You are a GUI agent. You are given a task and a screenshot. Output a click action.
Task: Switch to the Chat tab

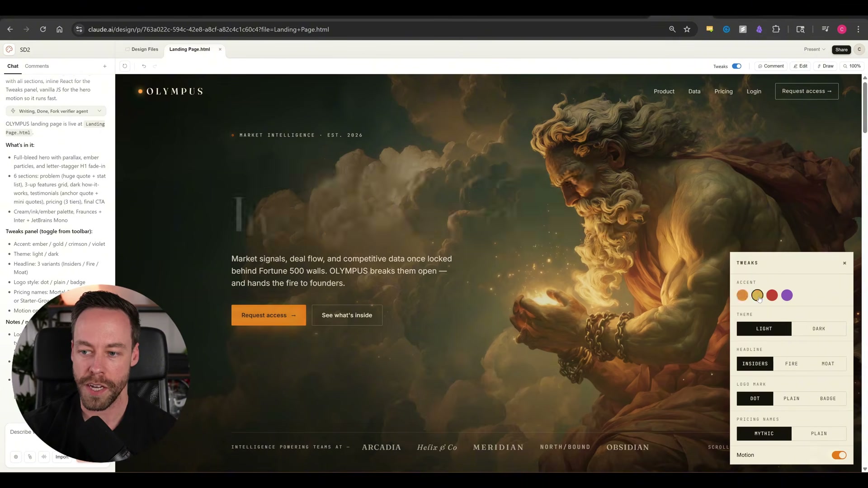pos(13,66)
